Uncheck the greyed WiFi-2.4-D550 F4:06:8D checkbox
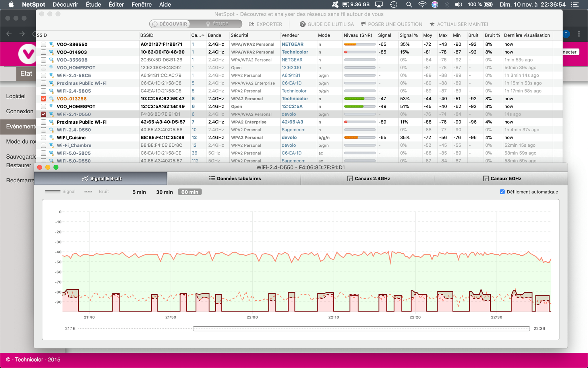The image size is (588, 368). click(x=43, y=114)
